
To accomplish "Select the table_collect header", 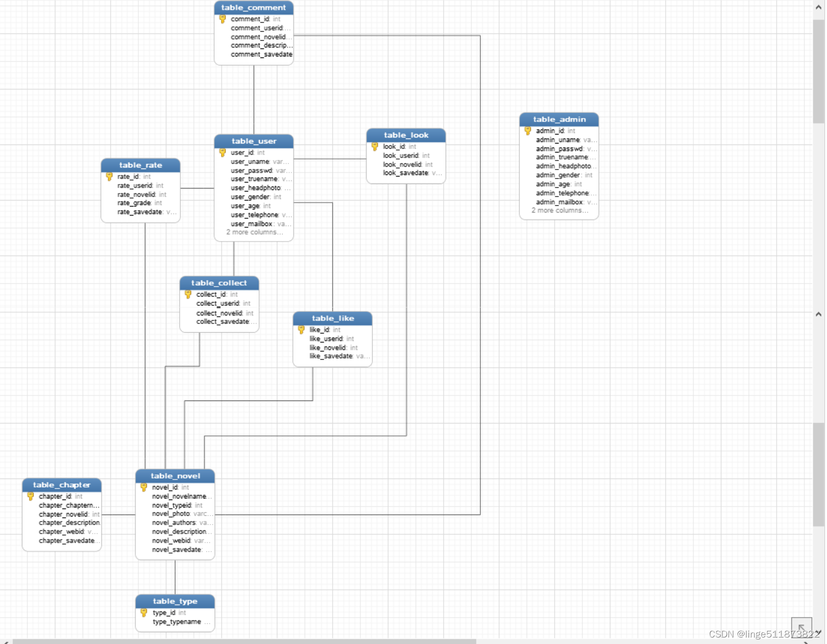I will [x=219, y=283].
